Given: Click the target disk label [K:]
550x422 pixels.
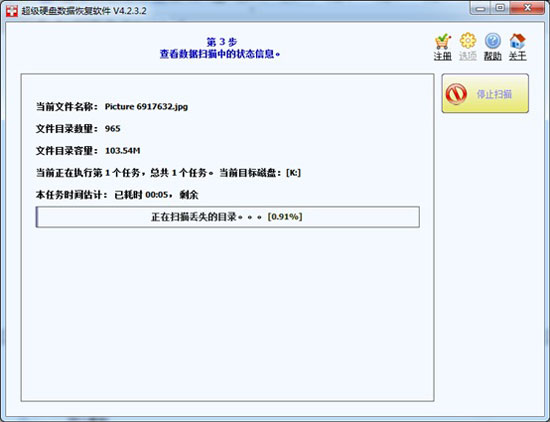Looking at the screenshot, I should pos(294,173).
